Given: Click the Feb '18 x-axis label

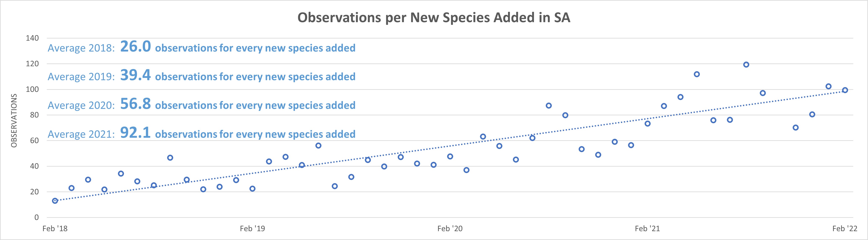Looking at the screenshot, I should 55,229.
